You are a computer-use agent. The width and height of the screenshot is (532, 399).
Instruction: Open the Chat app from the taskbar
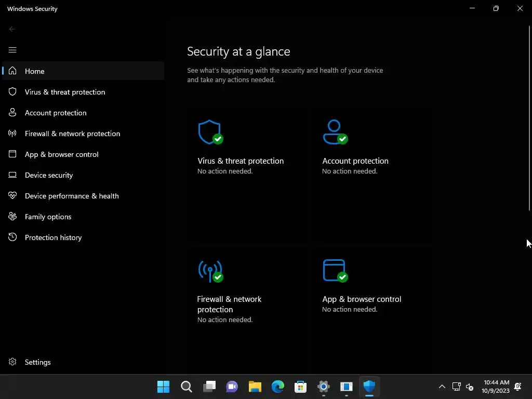pyautogui.click(x=232, y=387)
